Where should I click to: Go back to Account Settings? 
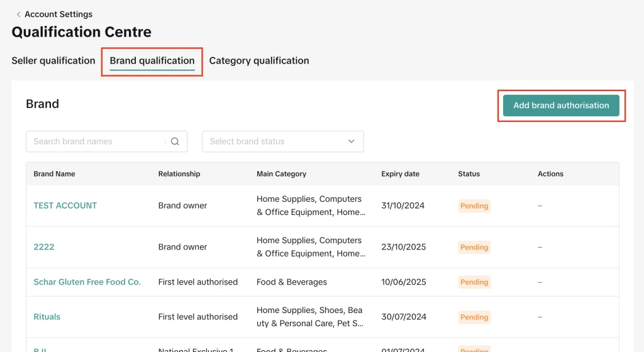[58, 14]
